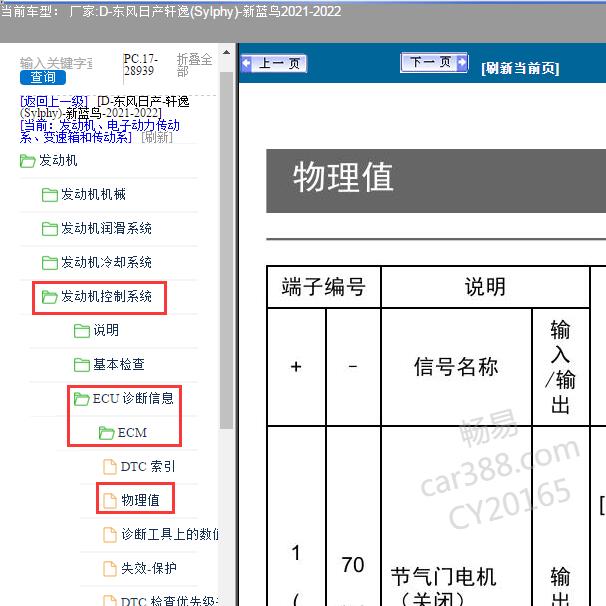Expand the 说明 folder
Screen dimensions: 606x606
coord(106,330)
